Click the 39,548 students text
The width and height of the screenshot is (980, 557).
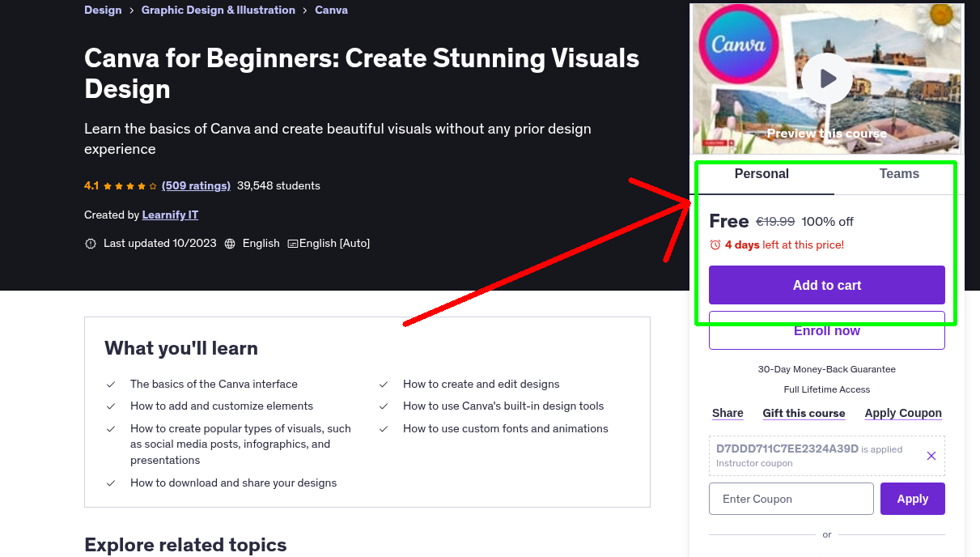[x=278, y=185]
